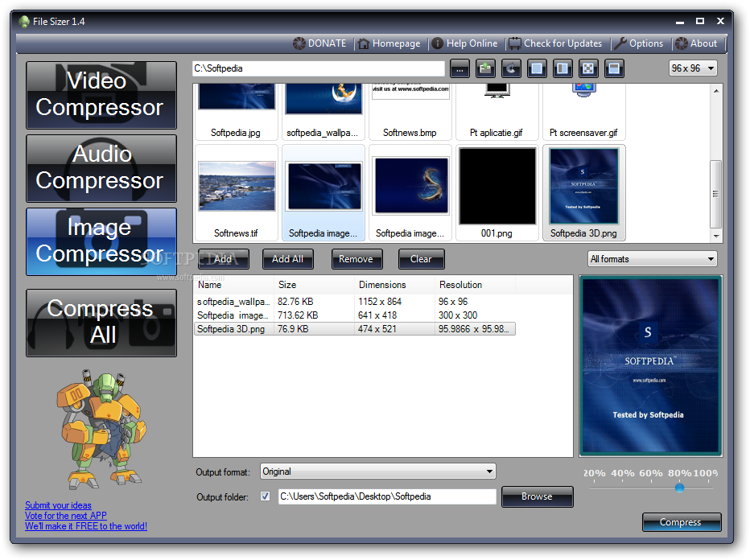
Task: Click the robot mascot image
Action: (x=101, y=429)
